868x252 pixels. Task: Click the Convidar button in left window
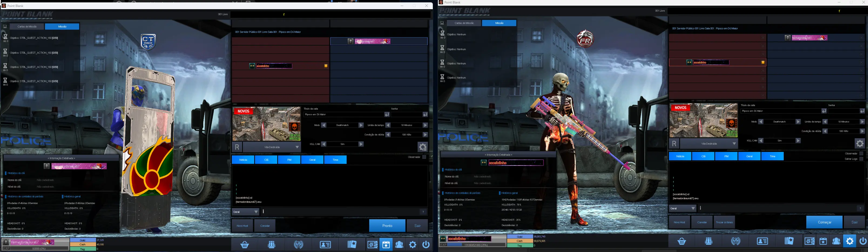[265, 226]
